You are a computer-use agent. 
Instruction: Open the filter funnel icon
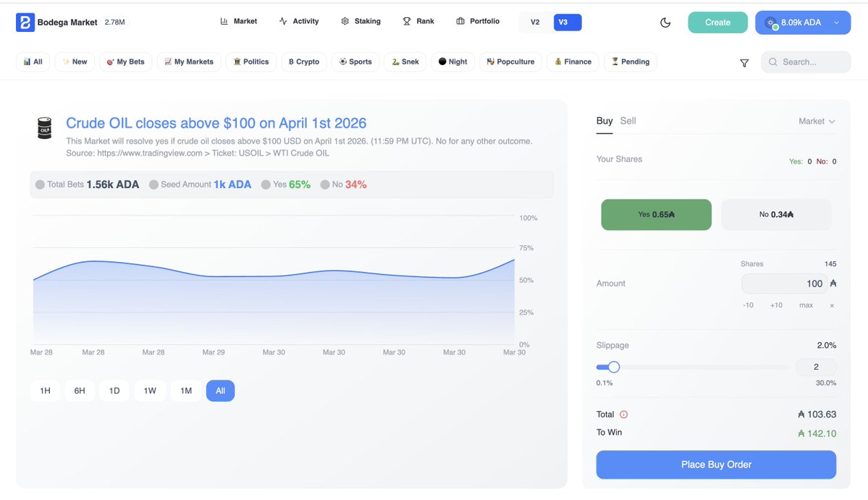744,63
